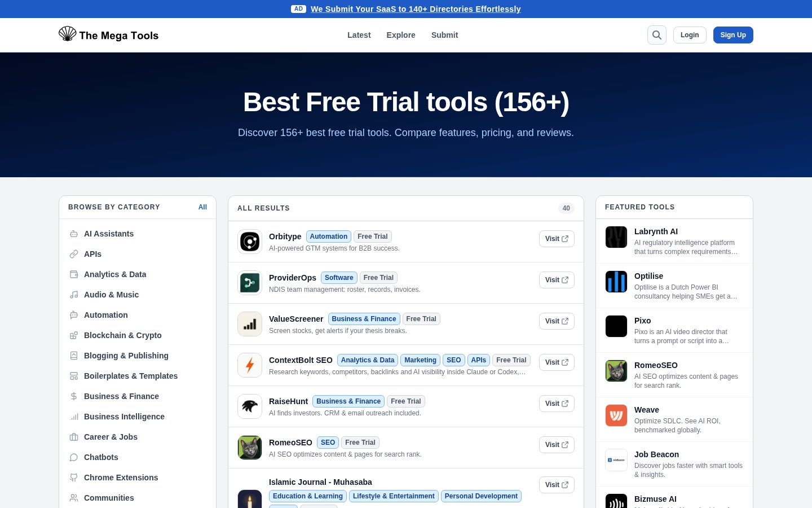Click Education & Learning tag
The image size is (812, 508).
(x=308, y=496)
